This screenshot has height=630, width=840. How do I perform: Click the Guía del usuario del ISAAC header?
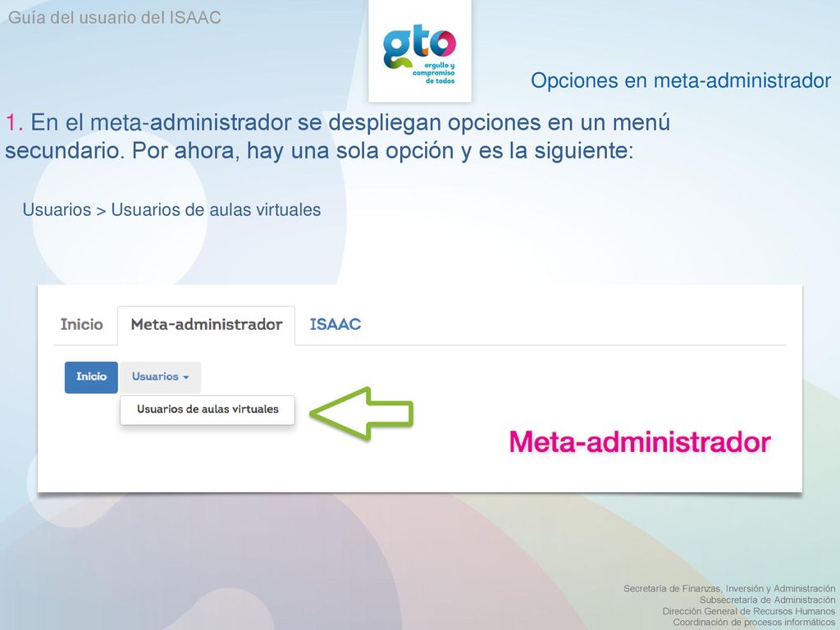[115, 18]
